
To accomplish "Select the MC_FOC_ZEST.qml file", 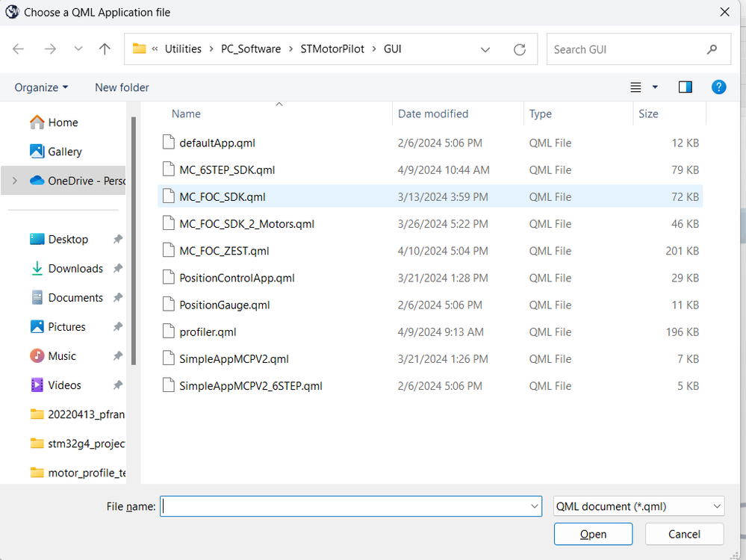I will point(430,251).
